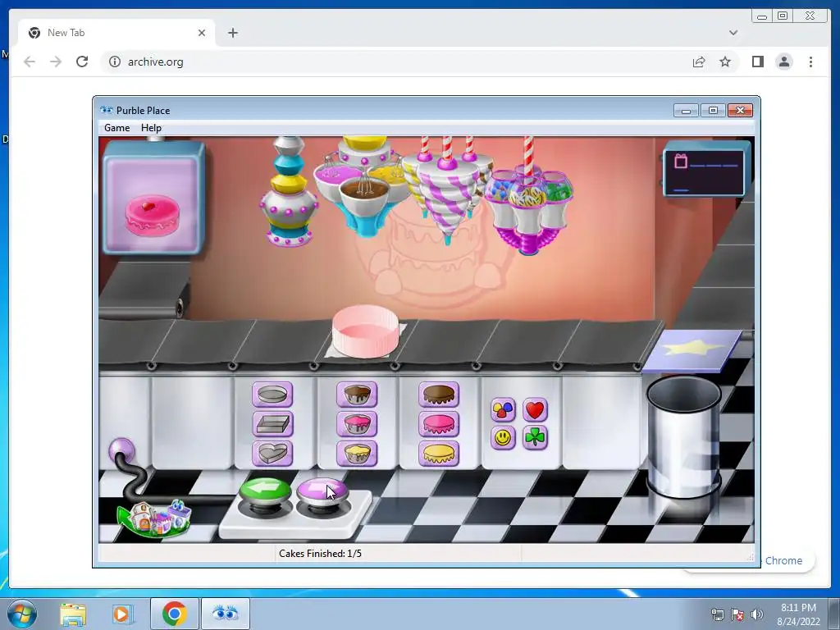Maximize the Purble Place window
Screen dimensions: 840x630
(713, 111)
